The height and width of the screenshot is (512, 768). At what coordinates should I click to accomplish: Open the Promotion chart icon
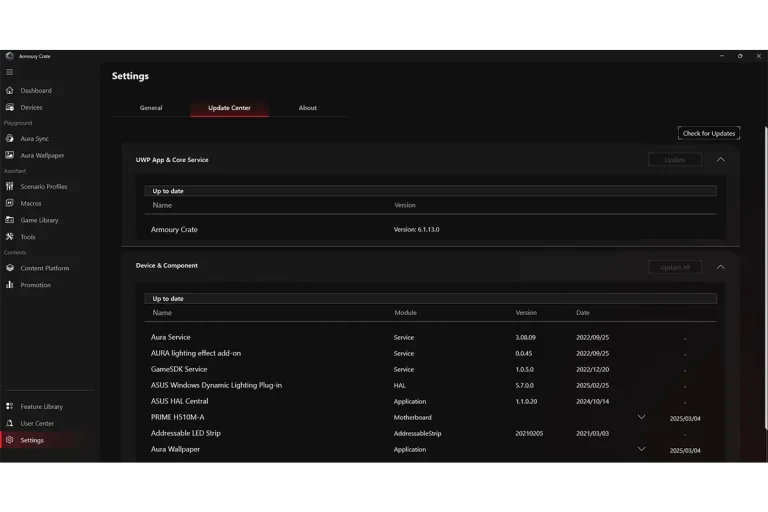point(9,284)
